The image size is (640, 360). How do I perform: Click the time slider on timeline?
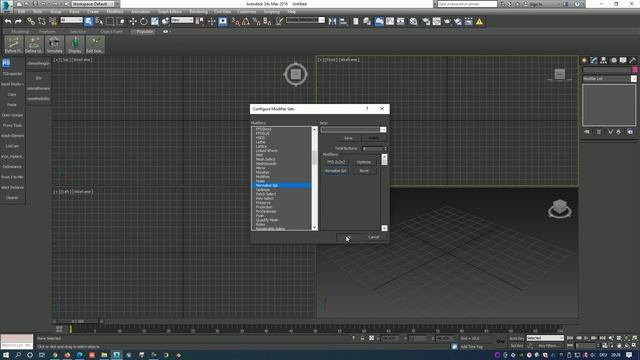tap(78, 322)
